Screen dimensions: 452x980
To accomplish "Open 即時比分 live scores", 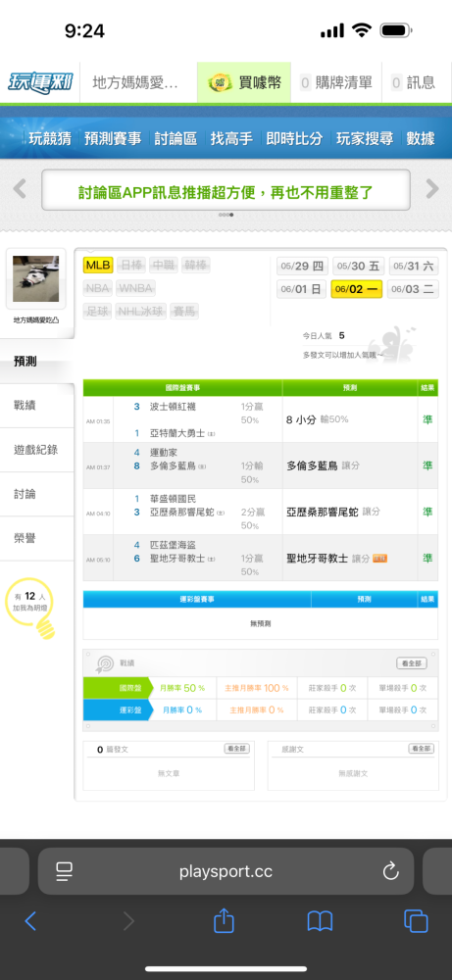I will [x=294, y=138].
